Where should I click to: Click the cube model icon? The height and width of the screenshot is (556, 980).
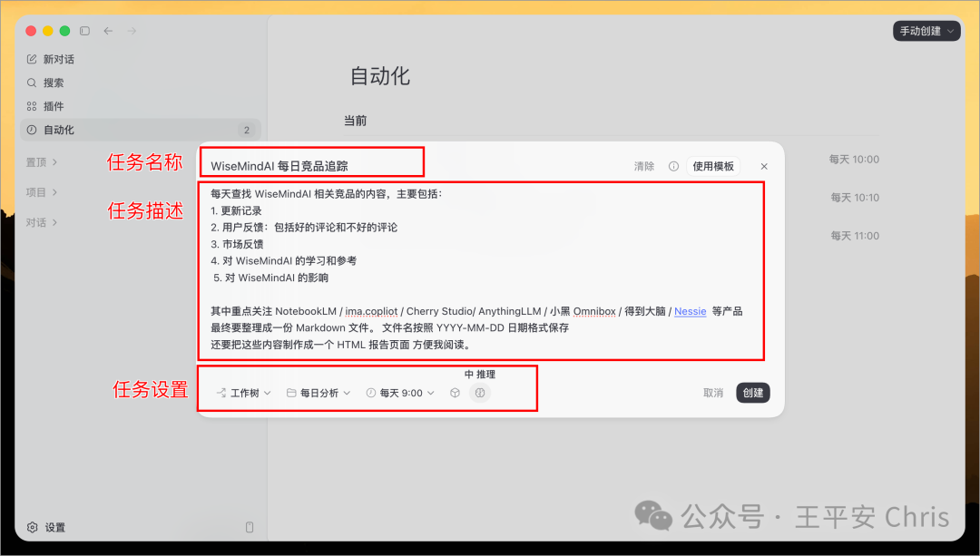(x=455, y=393)
